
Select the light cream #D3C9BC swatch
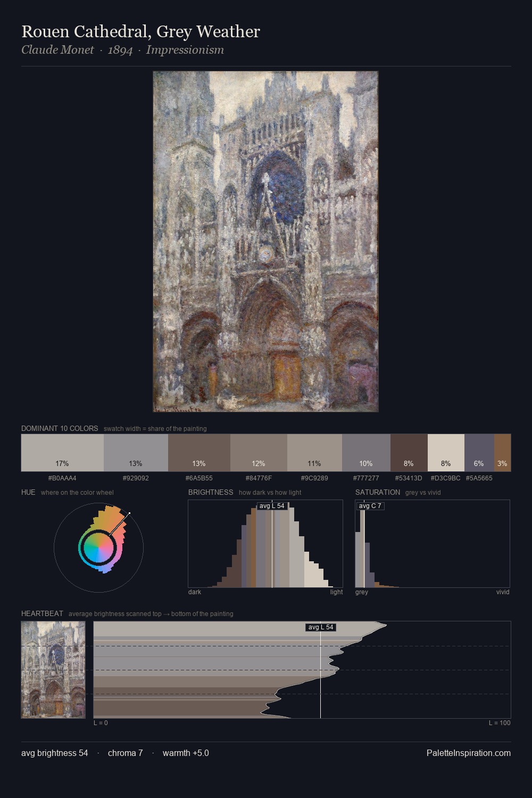[446, 453]
